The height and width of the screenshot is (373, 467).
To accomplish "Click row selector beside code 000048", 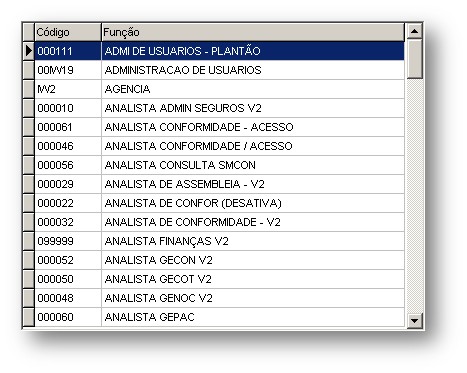I will coord(29,298).
